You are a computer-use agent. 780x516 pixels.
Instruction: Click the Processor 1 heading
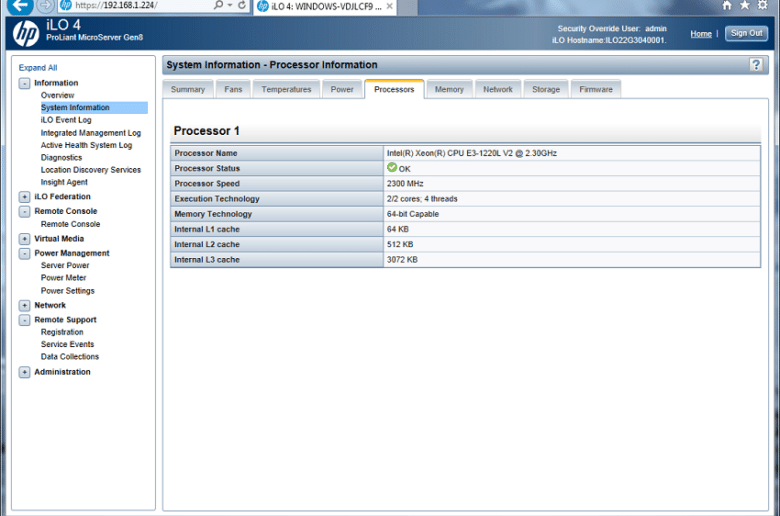click(206, 131)
